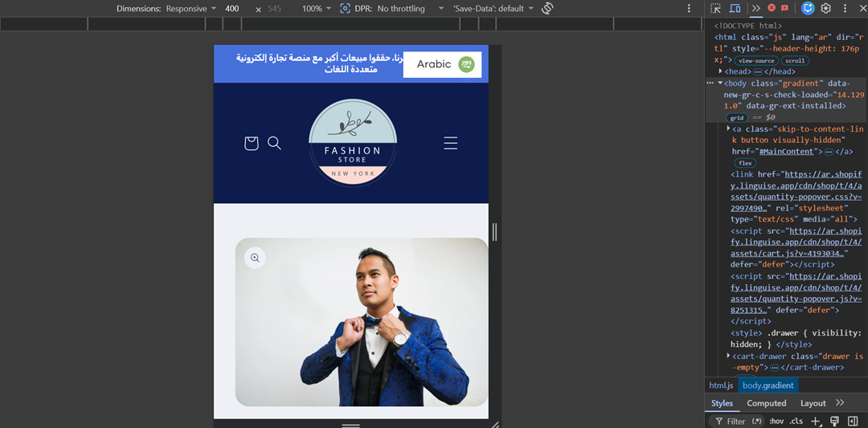Click the zoom icon on product image
The width and height of the screenshot is (868, 428).
(255, 258)
